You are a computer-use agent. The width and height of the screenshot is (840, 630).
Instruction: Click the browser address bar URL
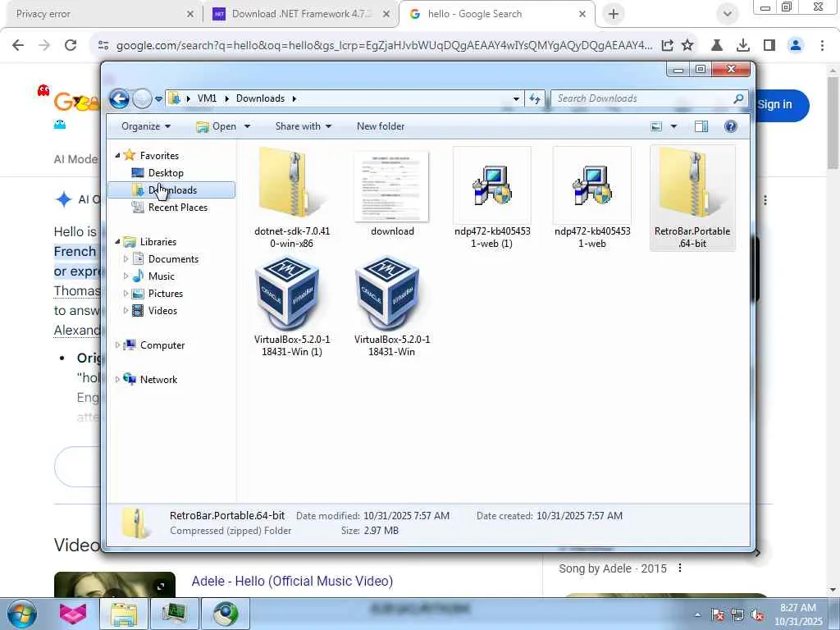click(x=384, y=46)
